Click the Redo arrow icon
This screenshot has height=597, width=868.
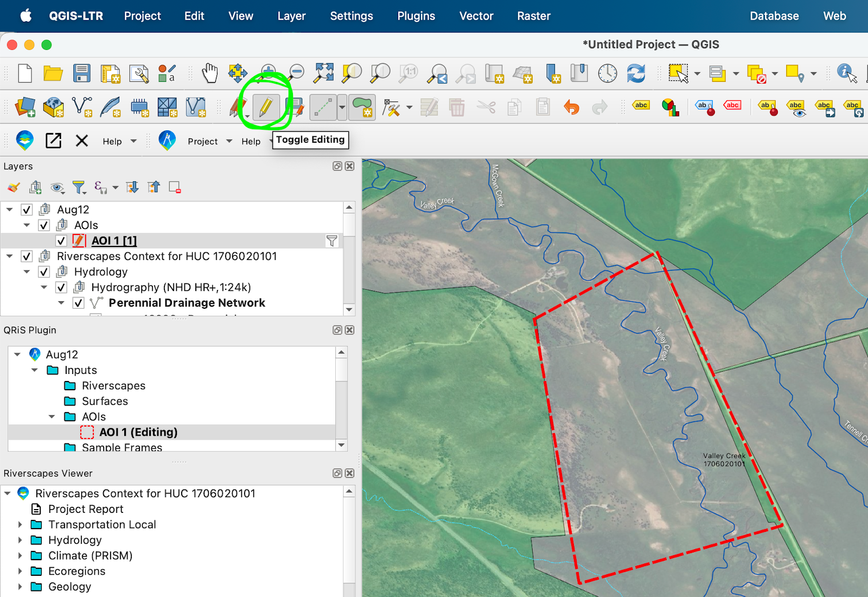point(599,107)
